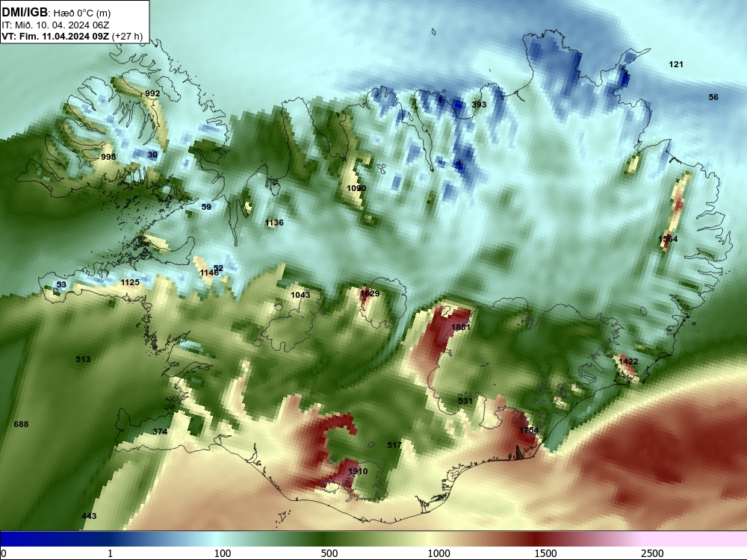Click the 688 value offshore west

tap(21, 424)
